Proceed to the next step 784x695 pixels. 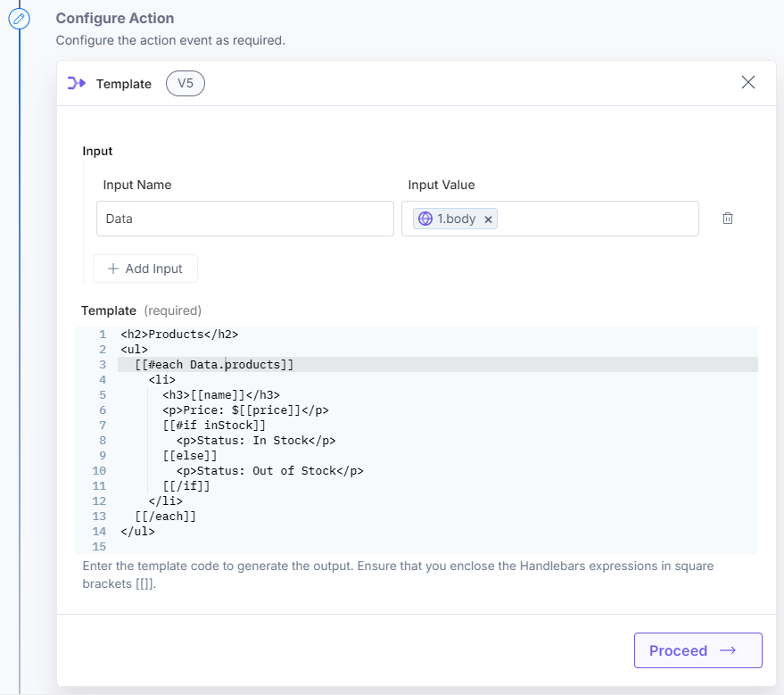pyautogui.click(x=698, y=650)
